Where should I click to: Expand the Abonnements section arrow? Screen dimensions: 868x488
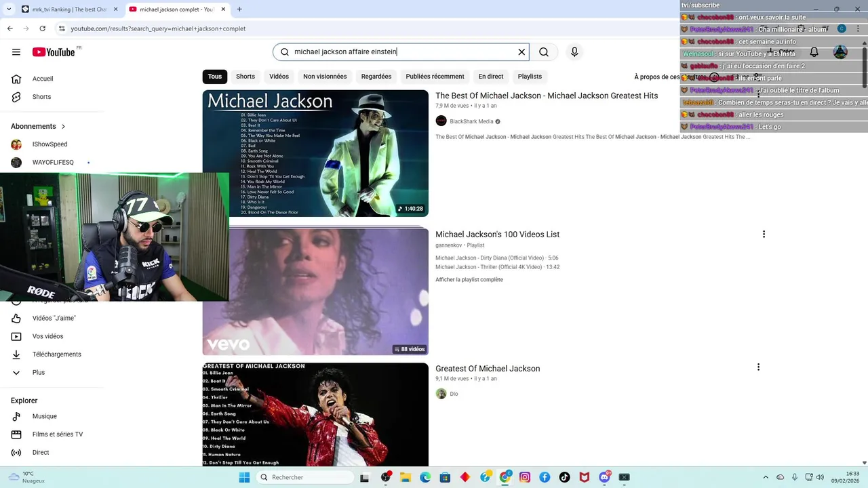click(x=64, y=127)
